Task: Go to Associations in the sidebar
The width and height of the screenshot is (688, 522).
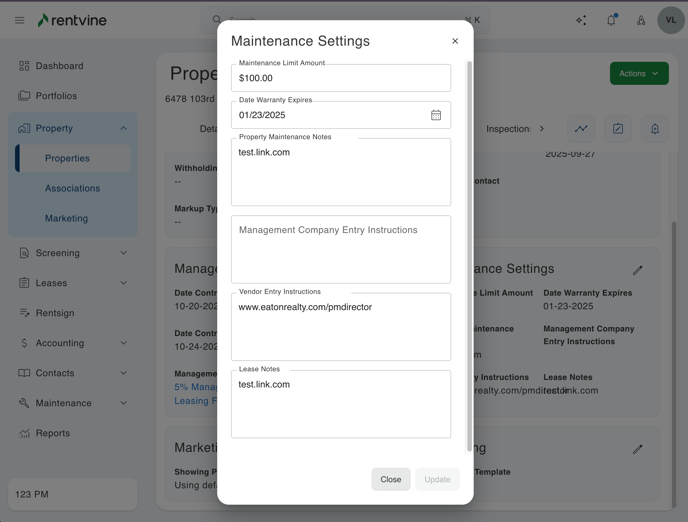Action: 72,188
